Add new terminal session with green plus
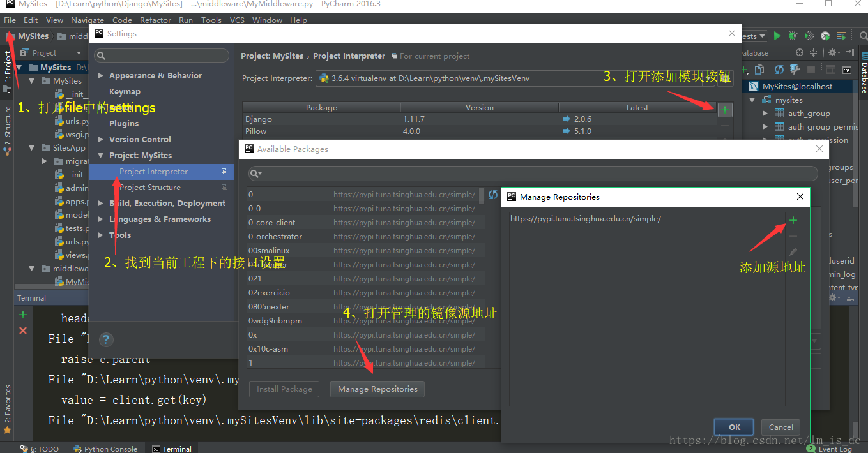The image size is (868, 453). (23, 315)
